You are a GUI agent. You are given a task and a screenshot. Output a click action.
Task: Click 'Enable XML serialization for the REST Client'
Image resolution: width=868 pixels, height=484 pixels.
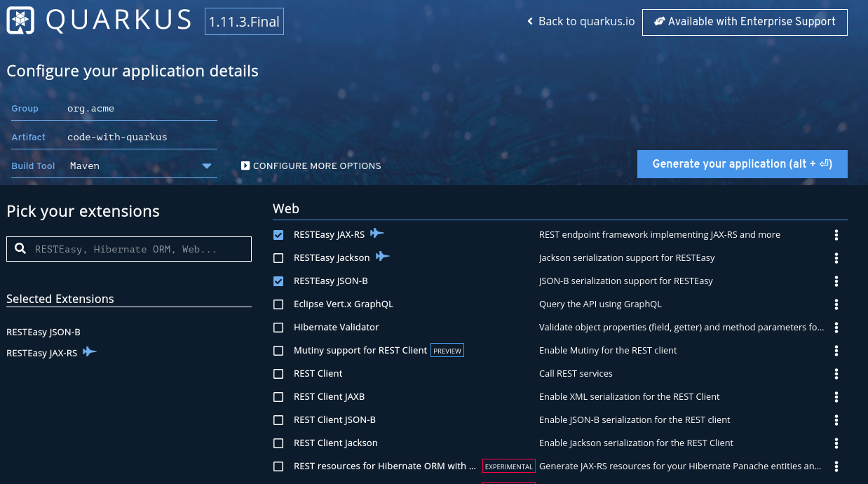click(x=630, y=397)
